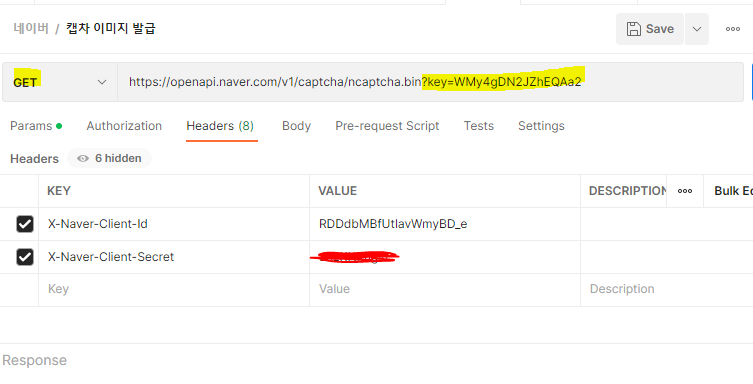This screenshot has height=384, width=753.
Task: Click the Response section label
Action: point(34,360)
